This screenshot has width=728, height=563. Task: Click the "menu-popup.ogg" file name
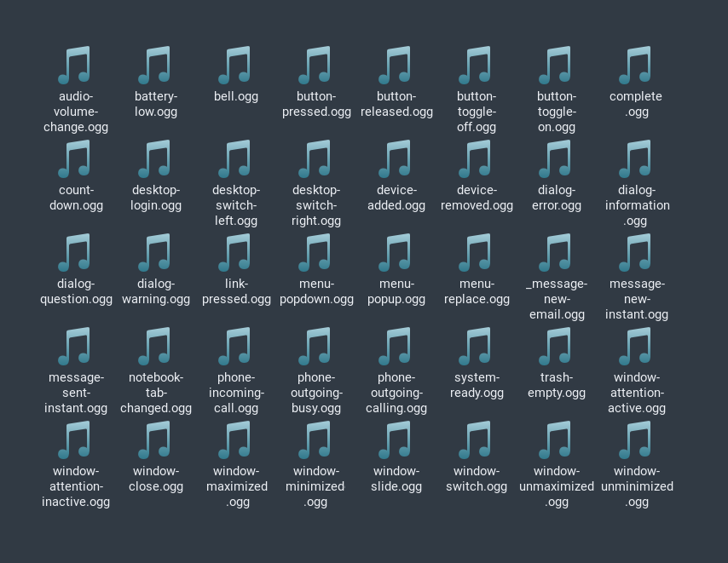click(396, 291)
